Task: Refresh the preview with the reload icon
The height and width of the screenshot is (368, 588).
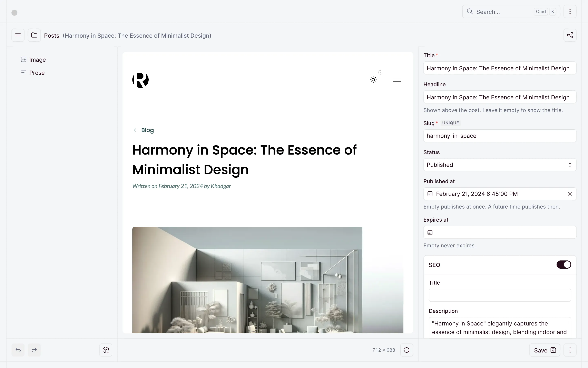Action: coord(407,350)
